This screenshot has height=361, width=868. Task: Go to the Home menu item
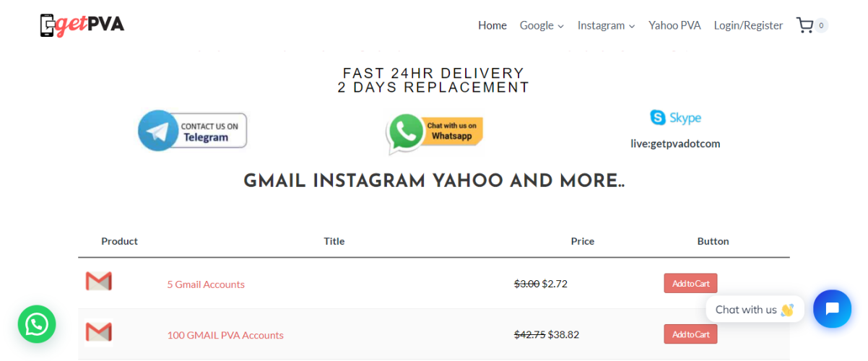tap(492, 25)
